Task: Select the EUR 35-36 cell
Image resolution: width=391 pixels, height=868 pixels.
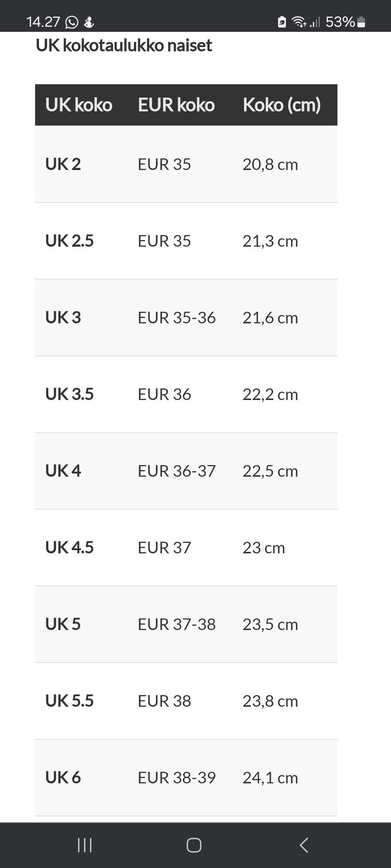Action: 176,317
